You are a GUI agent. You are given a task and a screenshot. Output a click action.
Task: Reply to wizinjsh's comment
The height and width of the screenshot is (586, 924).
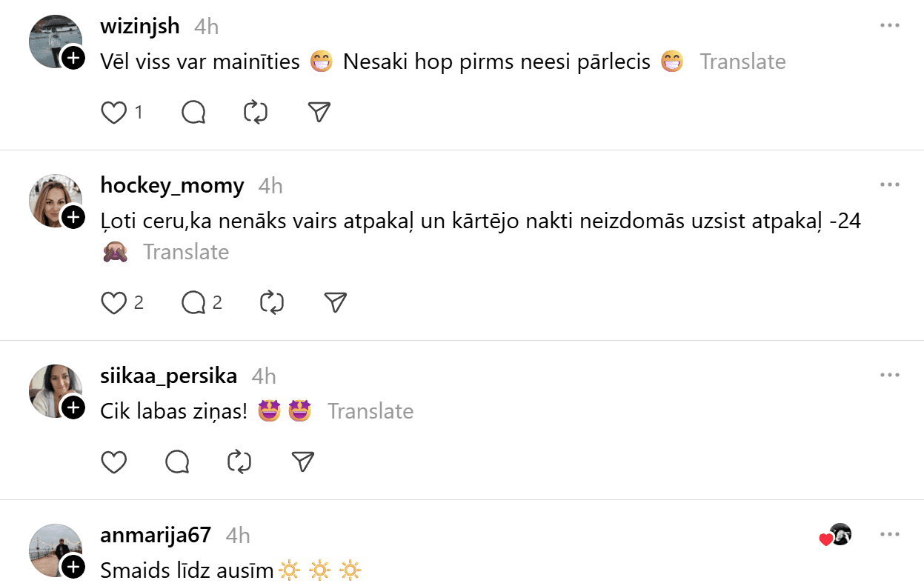click(193, 113)
